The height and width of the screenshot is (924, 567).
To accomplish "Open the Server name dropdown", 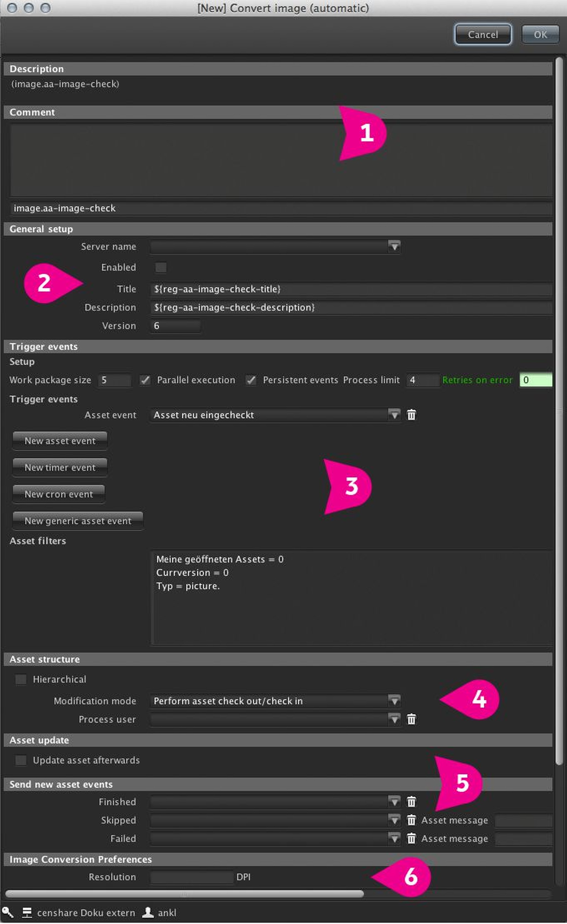I will (394, 247).
